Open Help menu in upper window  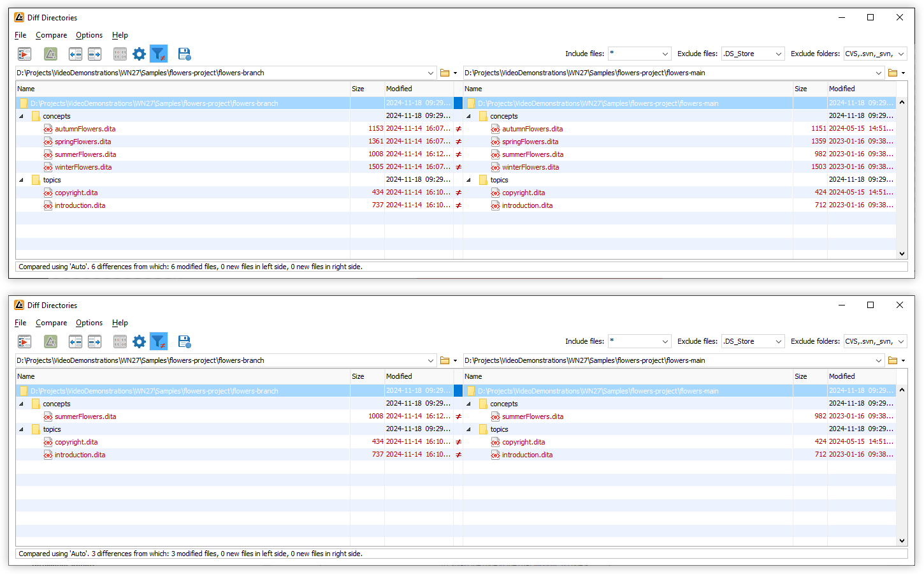tap(120, 35)
